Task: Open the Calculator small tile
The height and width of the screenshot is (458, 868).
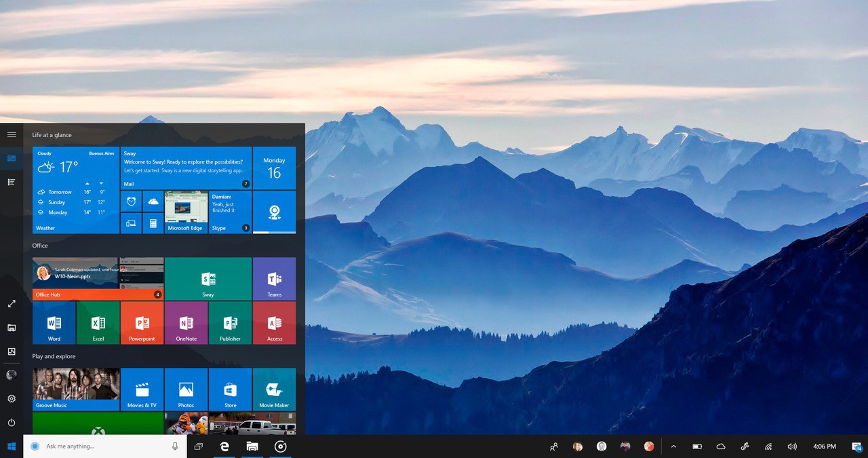Action: [x=153, y=223]
